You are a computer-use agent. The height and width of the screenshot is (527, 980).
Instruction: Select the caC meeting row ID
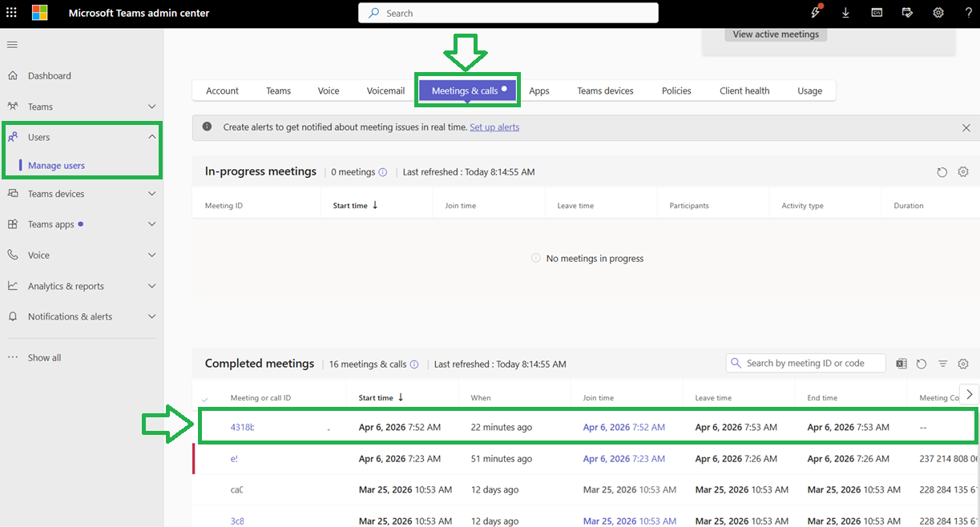tap(236, 489)
